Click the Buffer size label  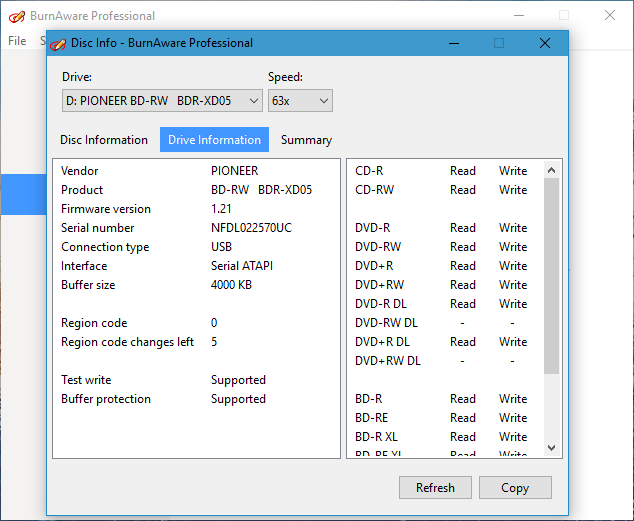[x=88, y=285]
